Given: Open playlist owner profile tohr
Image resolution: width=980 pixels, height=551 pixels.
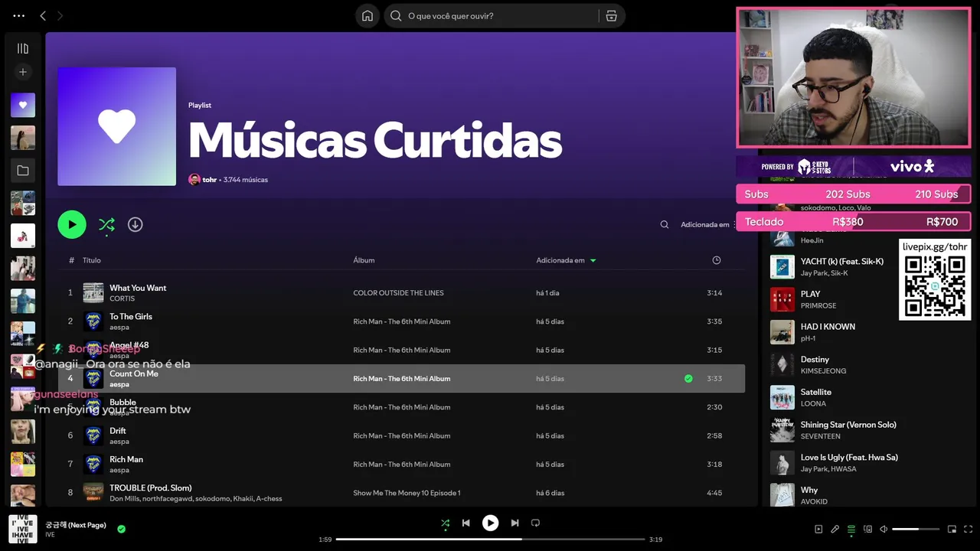Looking at the screenshot, I should 208,180.
